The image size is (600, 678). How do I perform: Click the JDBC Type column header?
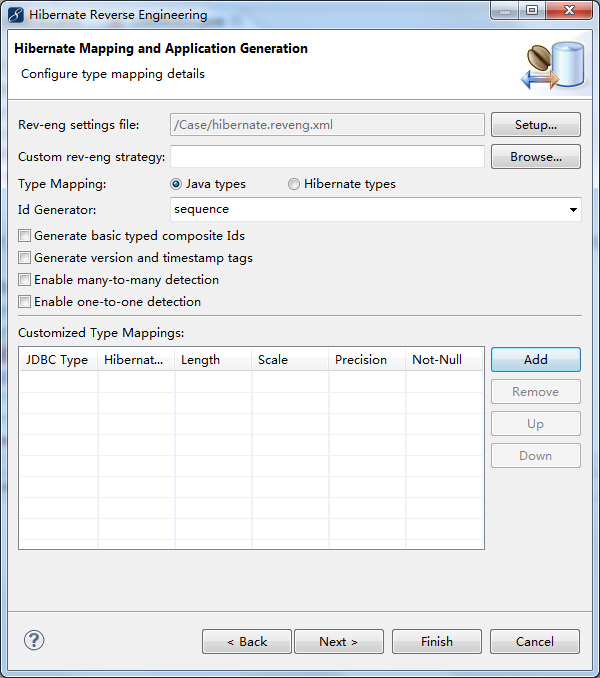click(58, 359)
